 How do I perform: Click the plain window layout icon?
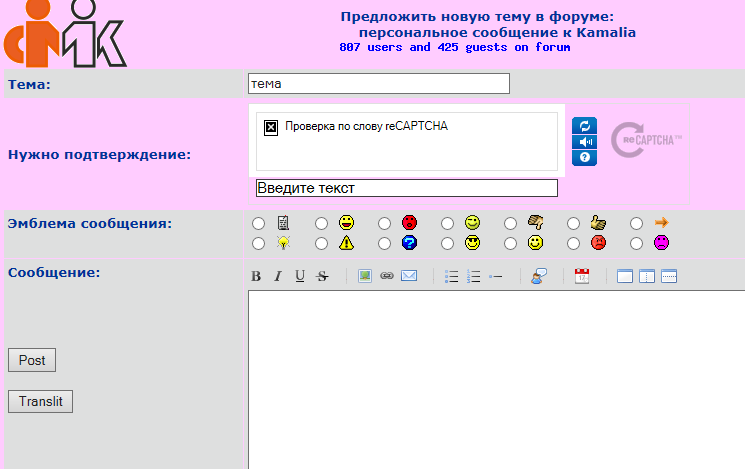[x=625, y=276]
